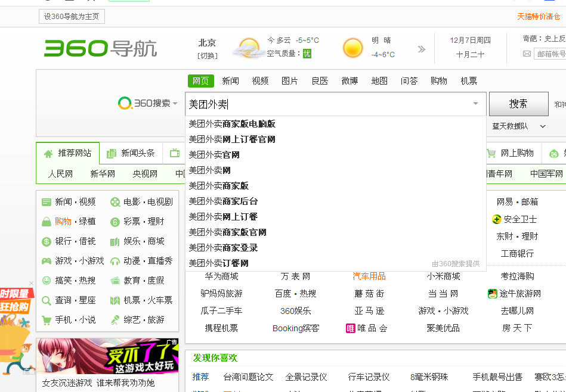Viewport: 566px width, 392px height.
Task: Open the 天猫特价清仓 link
Action: point(539,17)
